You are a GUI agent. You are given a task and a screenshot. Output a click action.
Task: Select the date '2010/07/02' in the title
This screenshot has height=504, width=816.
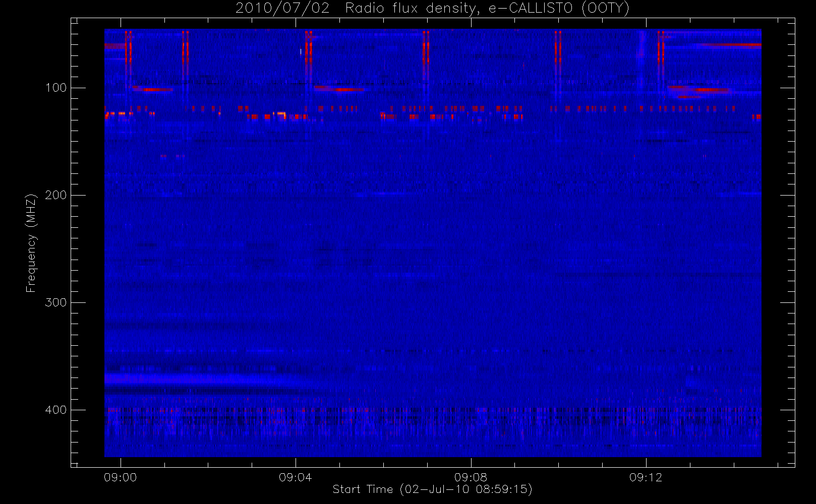click(x=282, y=9)
